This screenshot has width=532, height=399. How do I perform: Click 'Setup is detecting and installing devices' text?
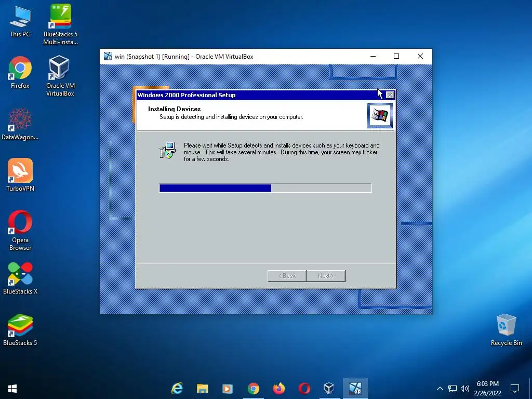(x=231, y=117)
